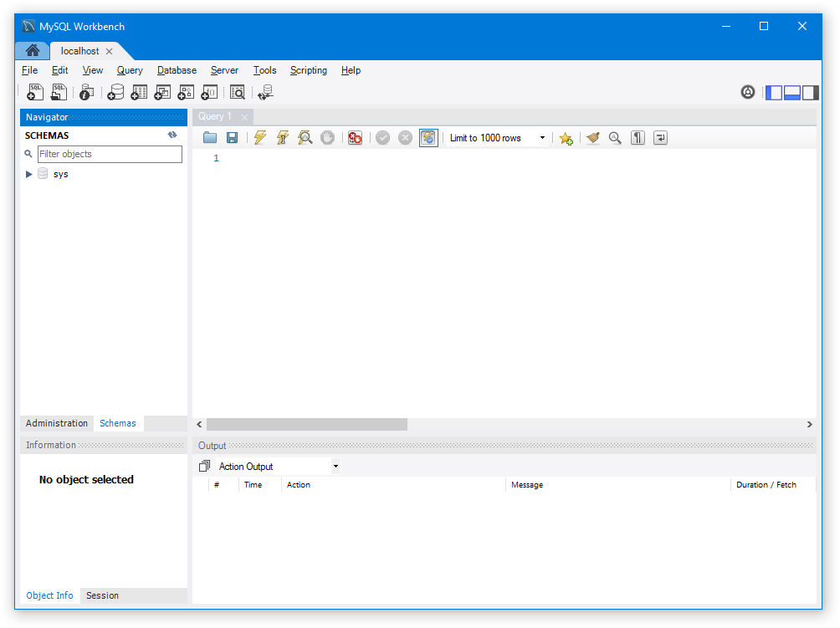Image resolution: width=840 pixels, height=628 pixels.
Task: Click the create new schema icon
Action: 115,93
